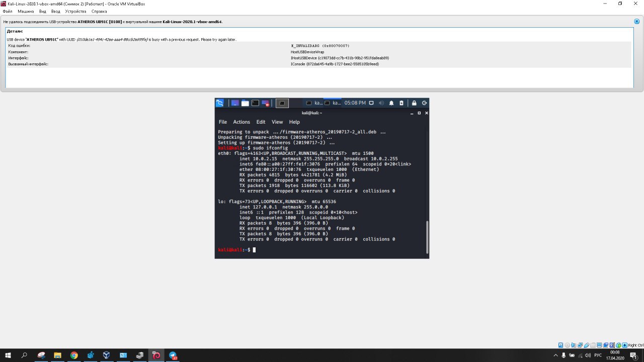This screenshot has width=644, height=362.
Task: Click VirtualBox mouse integration globe icon
Action: [618, 345]
